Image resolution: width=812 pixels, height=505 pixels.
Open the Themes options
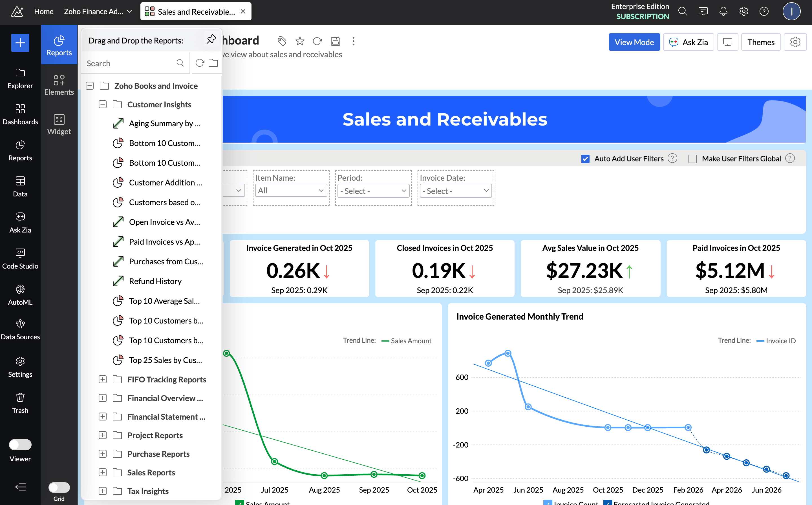click(761, 42)
